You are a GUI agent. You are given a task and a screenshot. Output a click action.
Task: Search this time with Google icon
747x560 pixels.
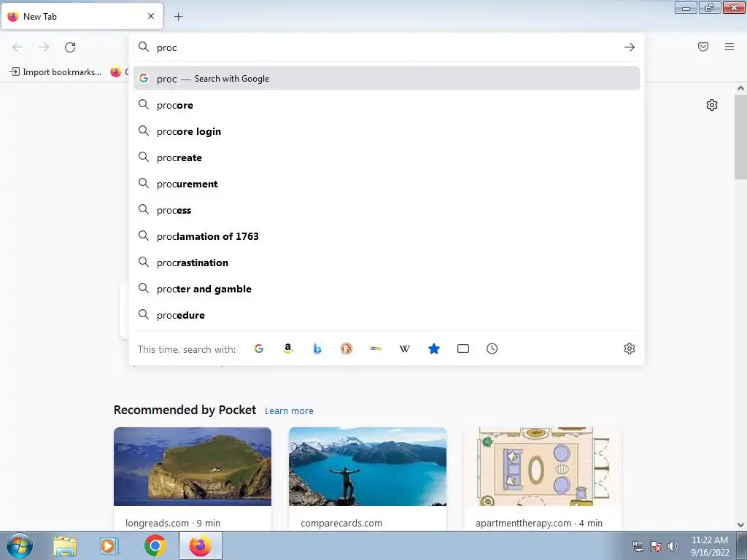click(259, 349)
